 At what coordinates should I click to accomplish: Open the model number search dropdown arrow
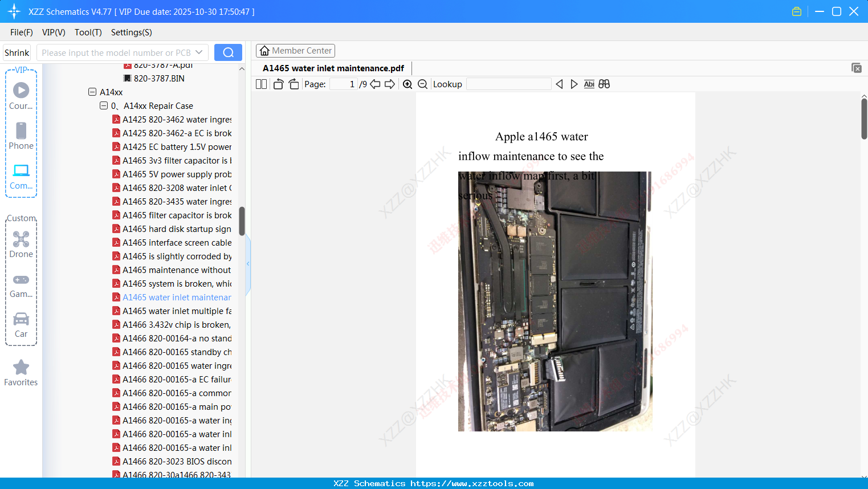click(199, 52)
